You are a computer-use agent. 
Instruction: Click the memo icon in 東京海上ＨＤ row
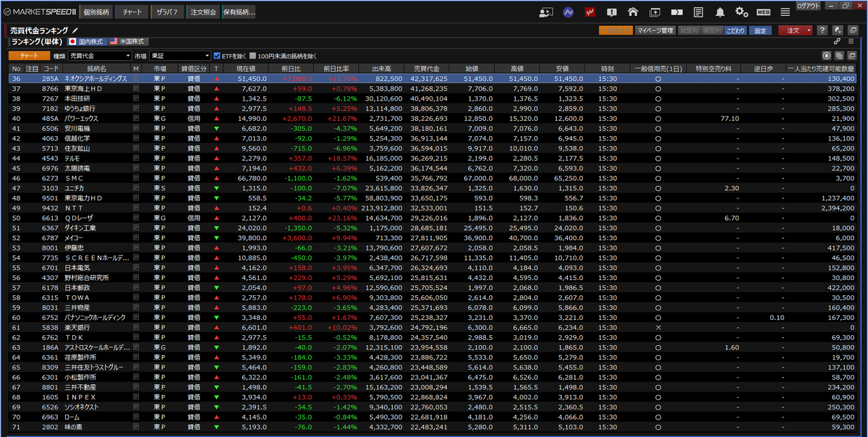tap(136, 88)
